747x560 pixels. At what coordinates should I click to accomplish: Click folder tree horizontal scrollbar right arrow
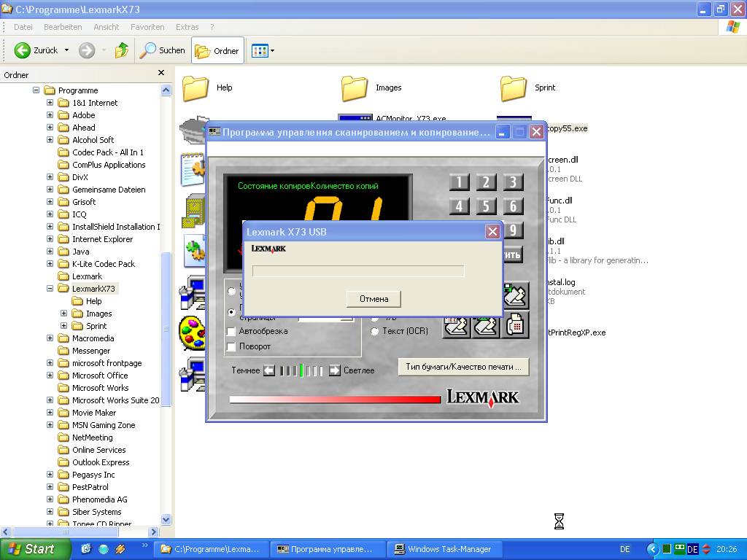tap(153, 532)
